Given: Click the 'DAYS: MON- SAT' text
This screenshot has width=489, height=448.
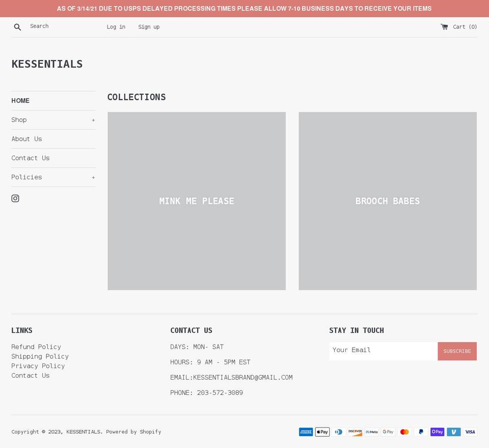Looking at the screenshot, I should pyautogui.click(x=197, y=347).
